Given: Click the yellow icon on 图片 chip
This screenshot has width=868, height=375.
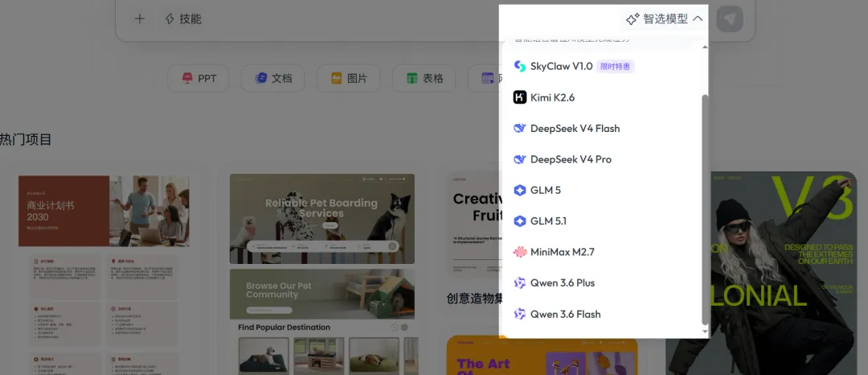Looking at the screenshot, I should point(337,78).
